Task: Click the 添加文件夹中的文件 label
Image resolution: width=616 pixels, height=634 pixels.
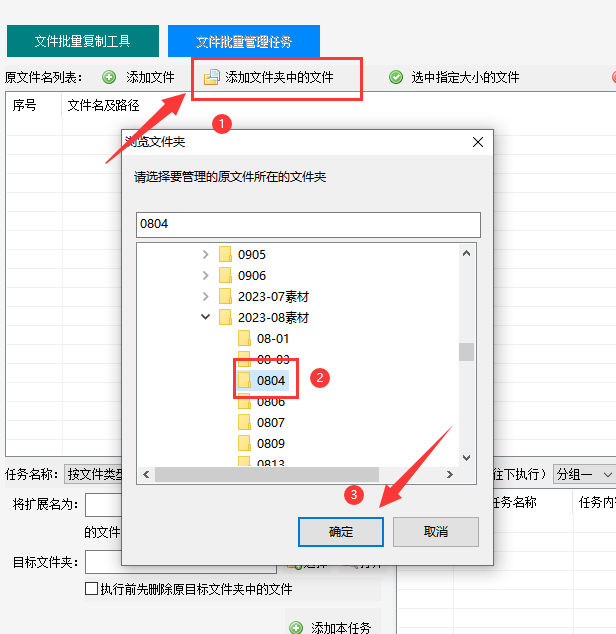Action: click(279, 77)
